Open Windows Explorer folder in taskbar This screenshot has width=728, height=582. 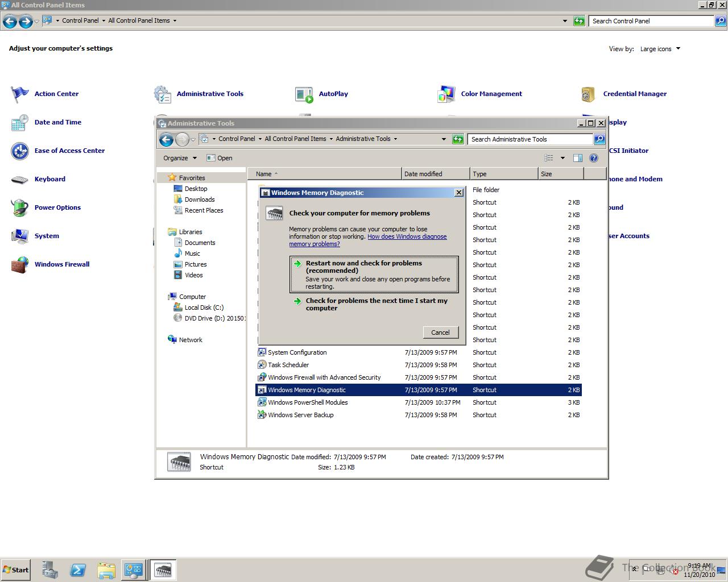pyautogui.click(x=106, y=570)
